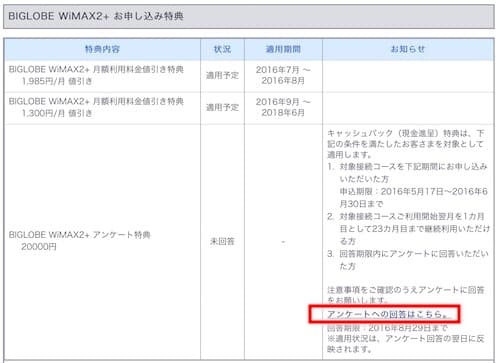
Task: Click the 回答期限 2016年8月29日まで text
Action: 387,328
